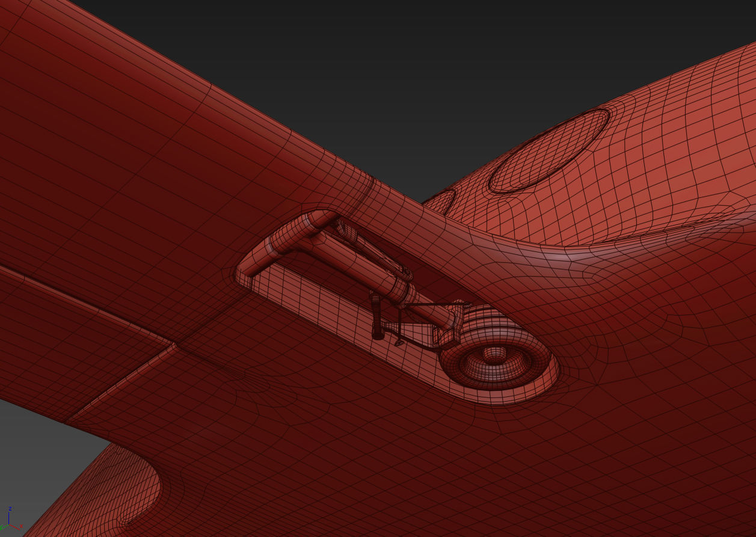Select the large circular panel on the fuselage
This screenshot has height=537, width=756.
pos(549,150)
